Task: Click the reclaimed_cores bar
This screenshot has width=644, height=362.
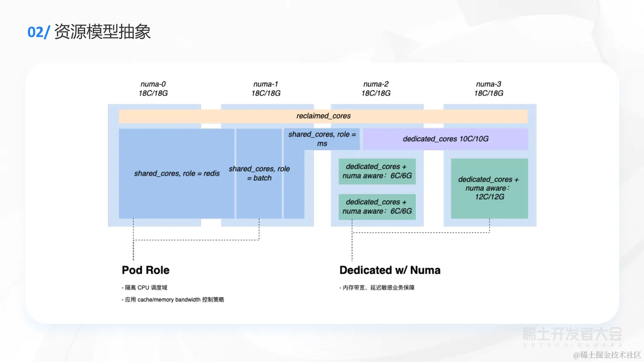Action: [x=323, y=116]
